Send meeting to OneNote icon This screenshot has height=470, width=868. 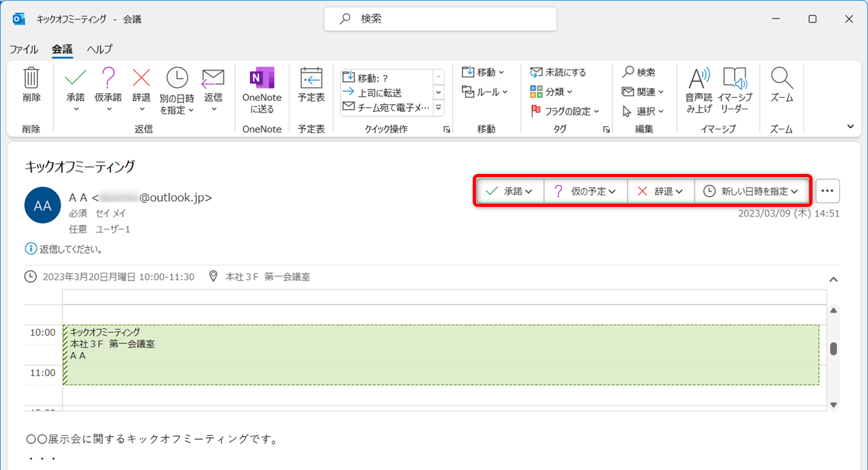262,79
